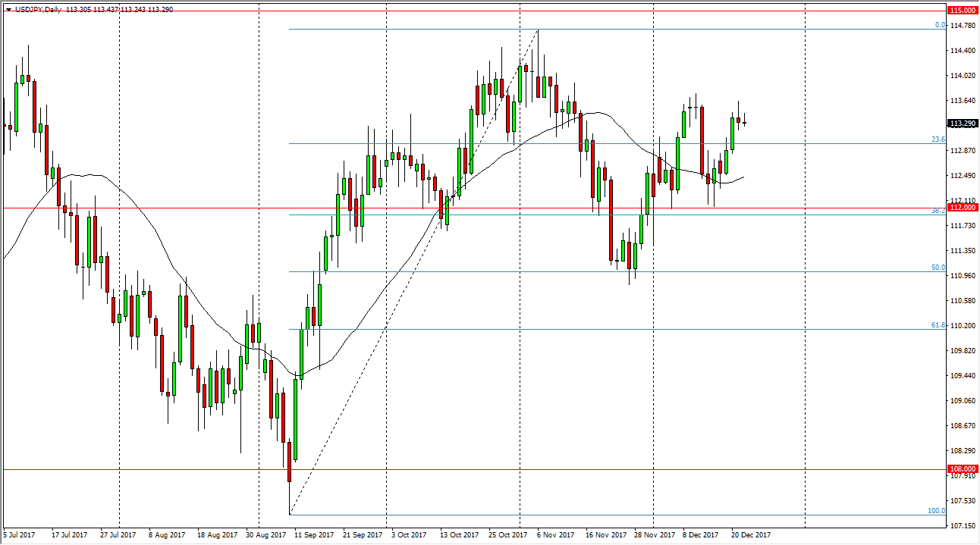980x545 pixels.
Task: Click the 114.020 price axis label
Action: tap(963, 76)
